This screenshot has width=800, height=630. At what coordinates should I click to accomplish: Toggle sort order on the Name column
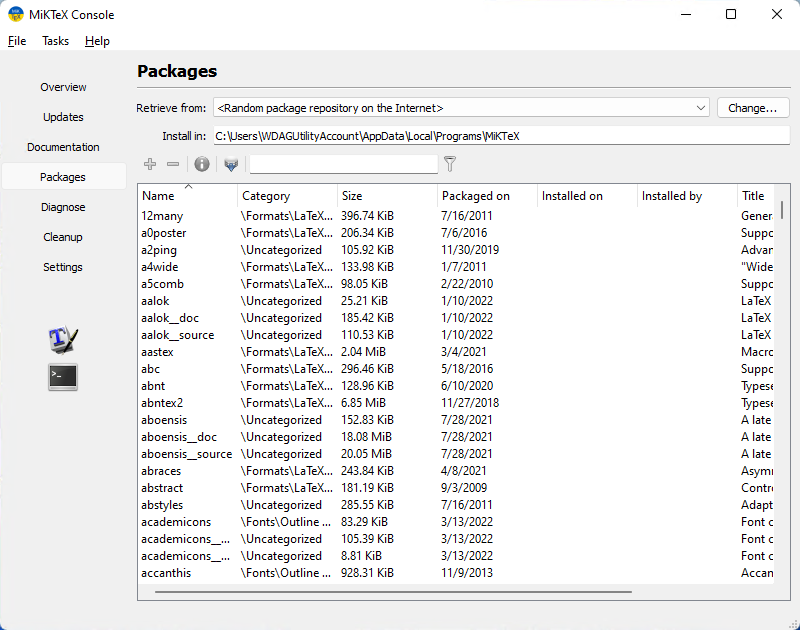160,195
